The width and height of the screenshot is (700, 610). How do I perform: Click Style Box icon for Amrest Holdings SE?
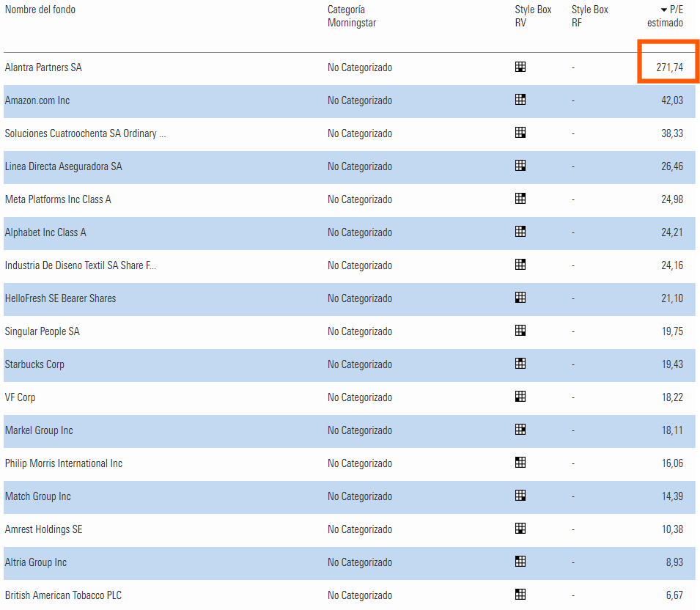click(520, 529)
